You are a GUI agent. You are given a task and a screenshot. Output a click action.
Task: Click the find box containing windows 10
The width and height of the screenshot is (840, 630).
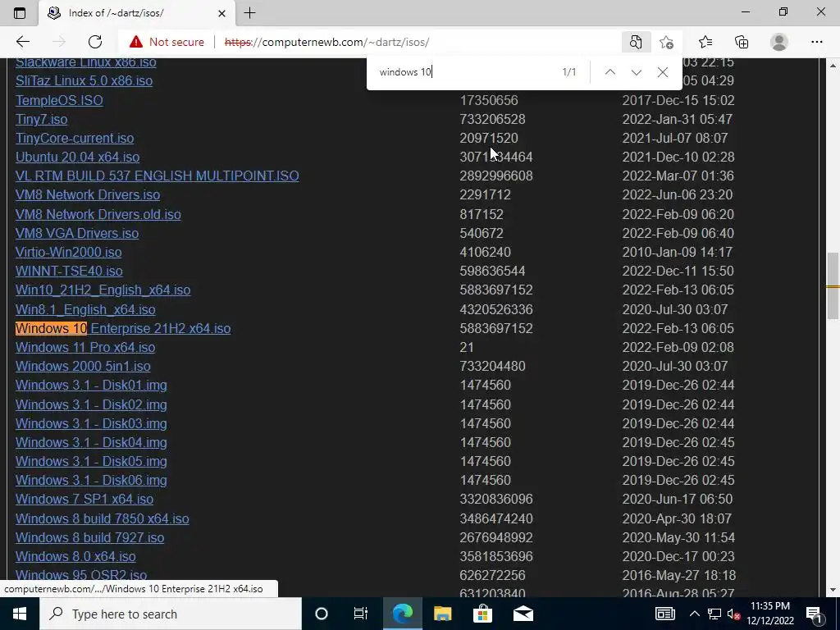click(466, 72)
